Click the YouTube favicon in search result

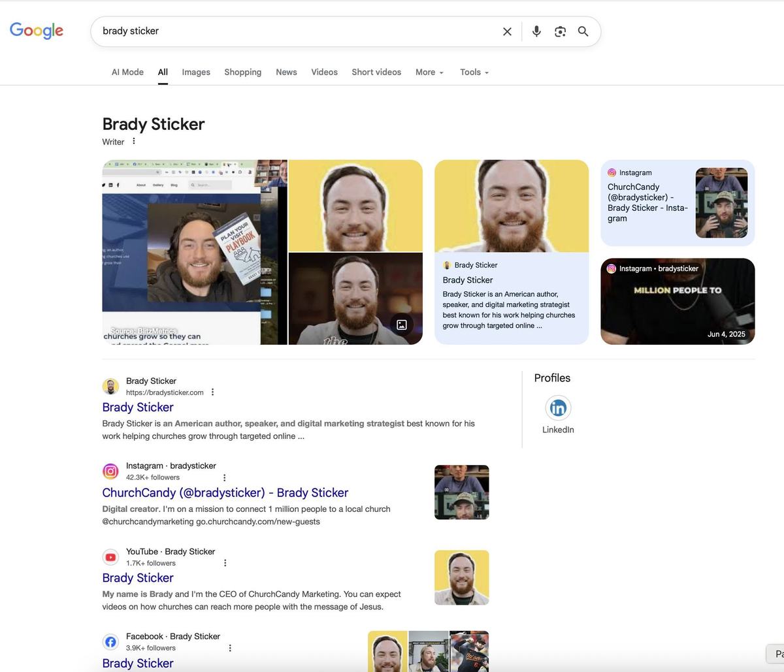coord(111,556)
